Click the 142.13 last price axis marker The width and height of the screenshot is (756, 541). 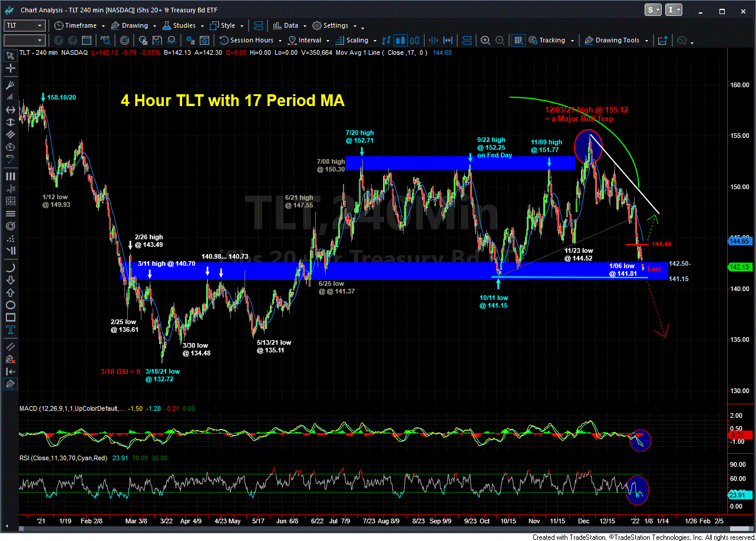tap(741, 266)
